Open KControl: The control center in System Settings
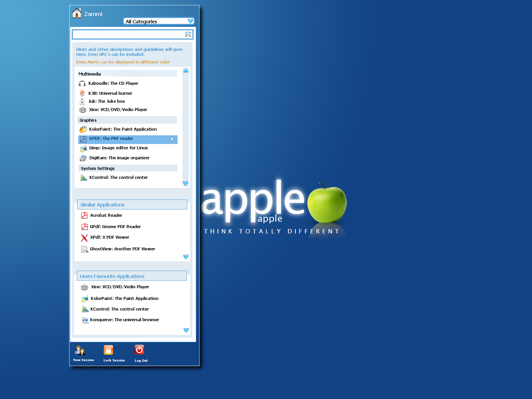This screenshot has height=399, width=532. point(118,178)
